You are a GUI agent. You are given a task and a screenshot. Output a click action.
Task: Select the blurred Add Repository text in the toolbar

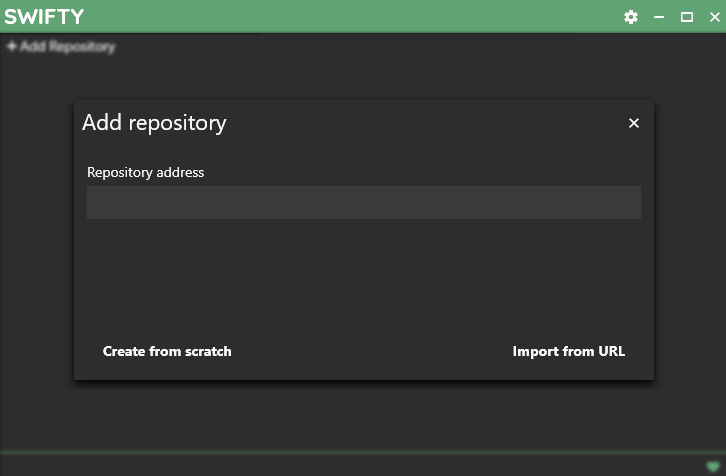[x=67, y=46]
